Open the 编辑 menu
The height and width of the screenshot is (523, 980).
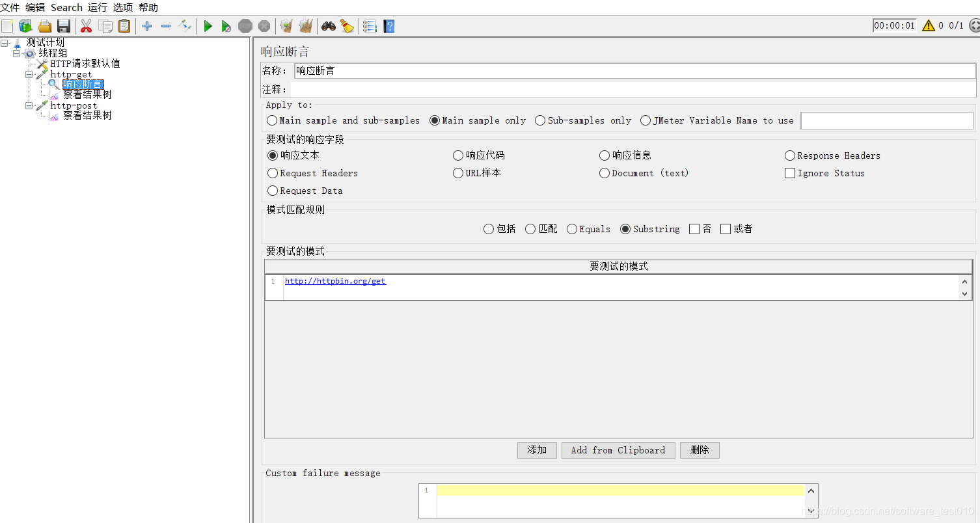click(x=35, y=8)
